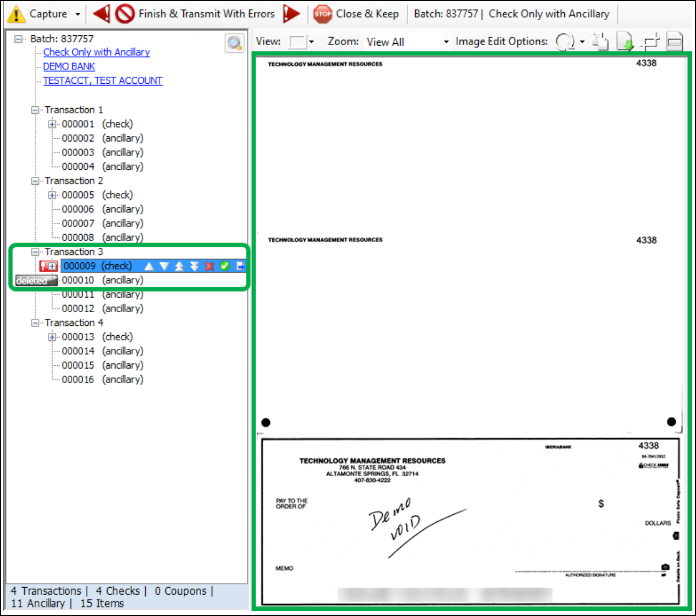The width and height of the screenshot is (696, 616).
Task: Click the previous error red left arrow
Action: (x=102, y=13)
